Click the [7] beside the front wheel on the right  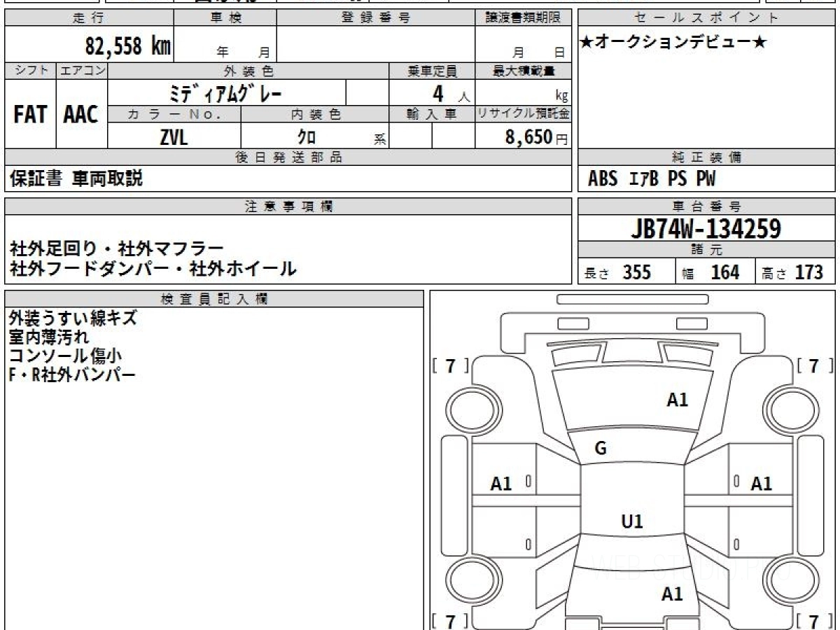(x=814, y=365)
